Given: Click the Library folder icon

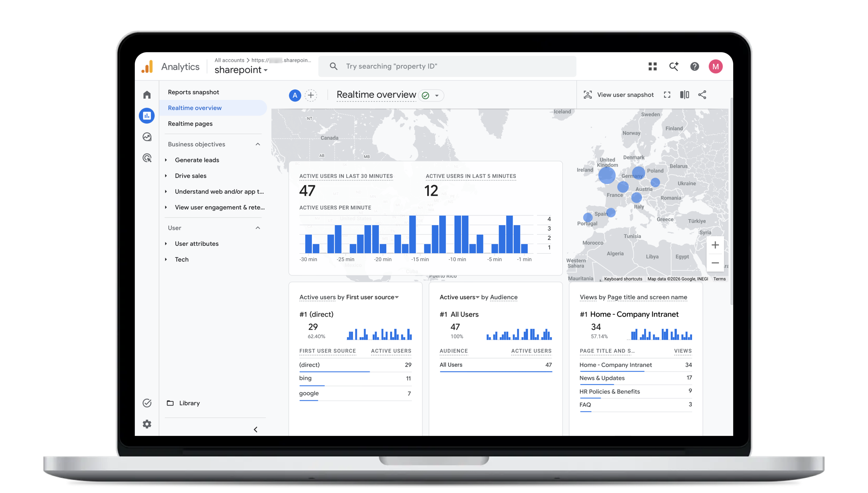Looking at the screenshot, I should tap(170, 403).
